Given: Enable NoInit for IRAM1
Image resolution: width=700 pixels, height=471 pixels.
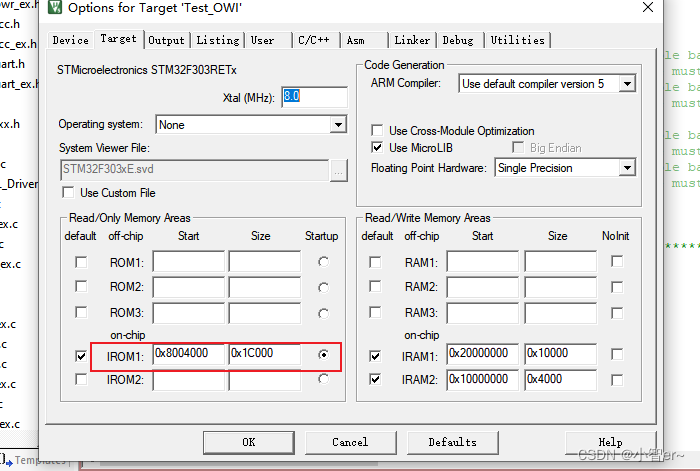Looking at the screenshot, I should click(617, 354).
